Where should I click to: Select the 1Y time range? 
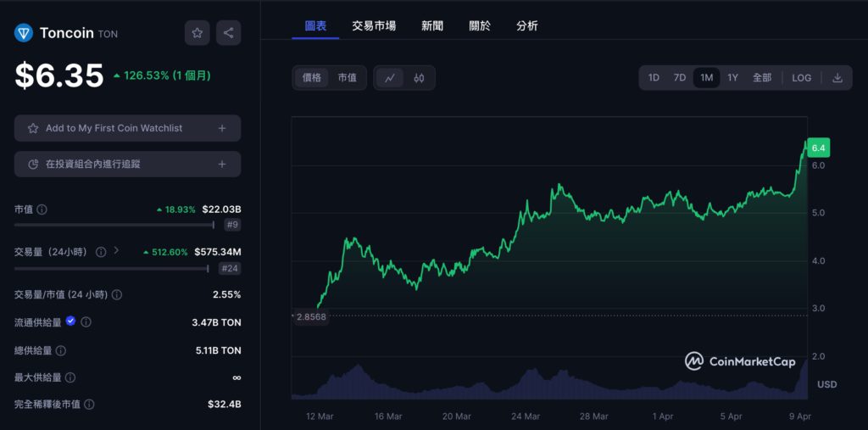point(733,78)
